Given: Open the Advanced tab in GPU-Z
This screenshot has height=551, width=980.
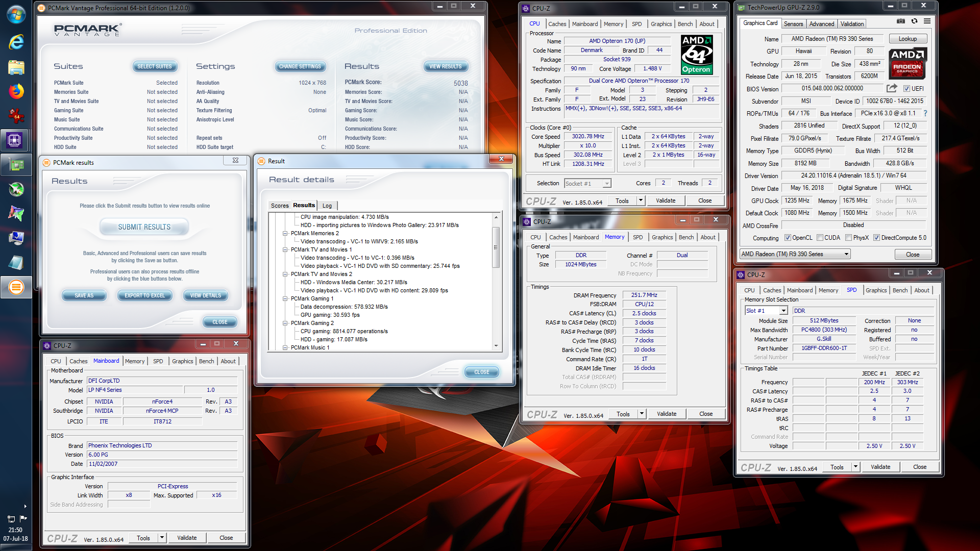Looking at the screenshot, I should point(822,24).
